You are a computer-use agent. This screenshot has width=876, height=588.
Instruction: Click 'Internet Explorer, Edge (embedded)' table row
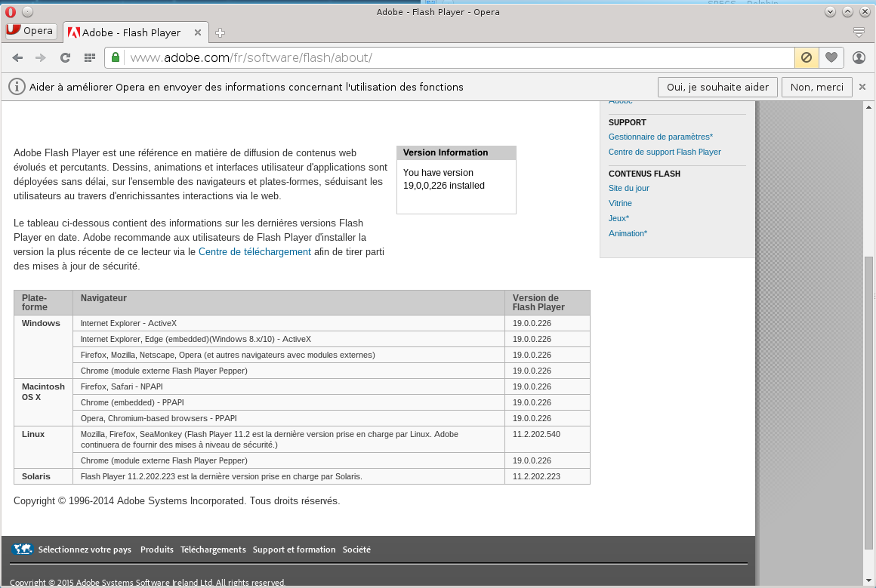click(288, 339)
